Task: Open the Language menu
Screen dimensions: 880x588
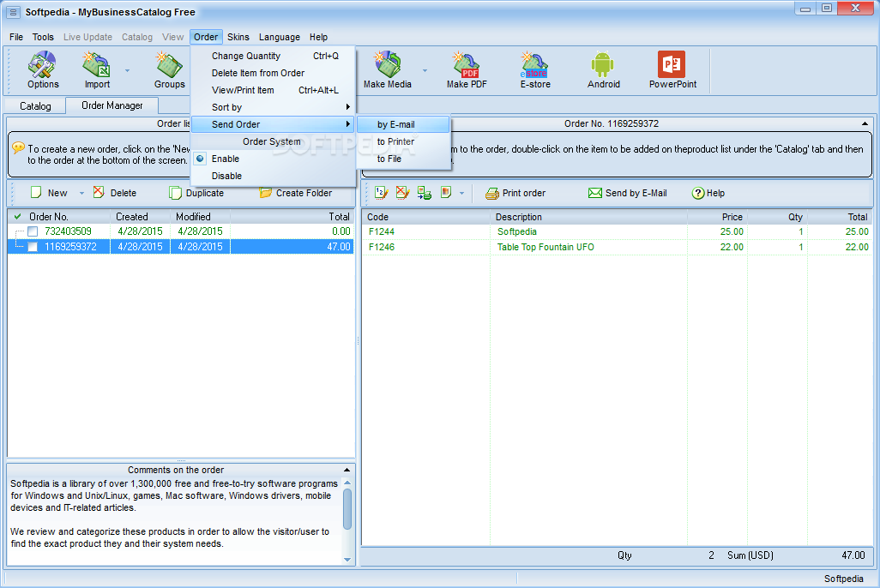Action: 279,37
